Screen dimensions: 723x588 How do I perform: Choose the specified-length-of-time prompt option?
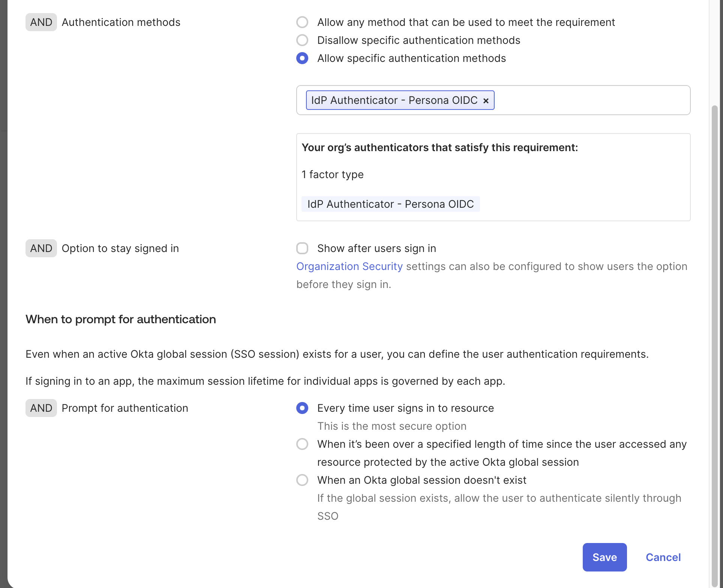[x=302, y=444]
